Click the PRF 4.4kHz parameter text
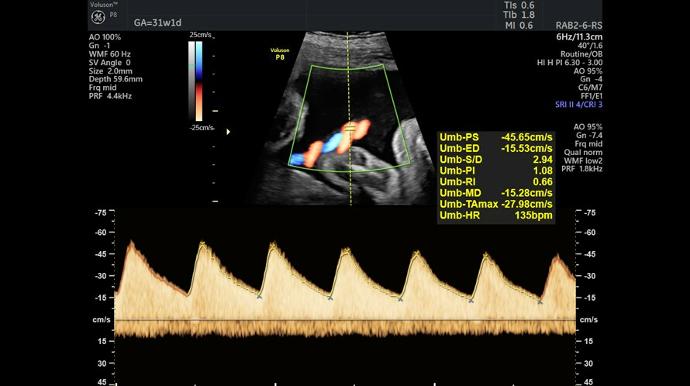The image size is (690, 386). tap(110, 96)
